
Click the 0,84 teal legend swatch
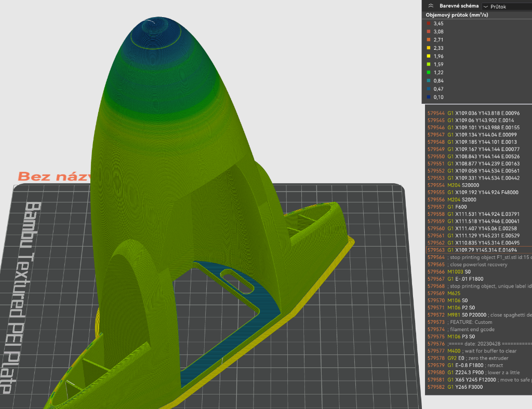[x=429, y=80]
